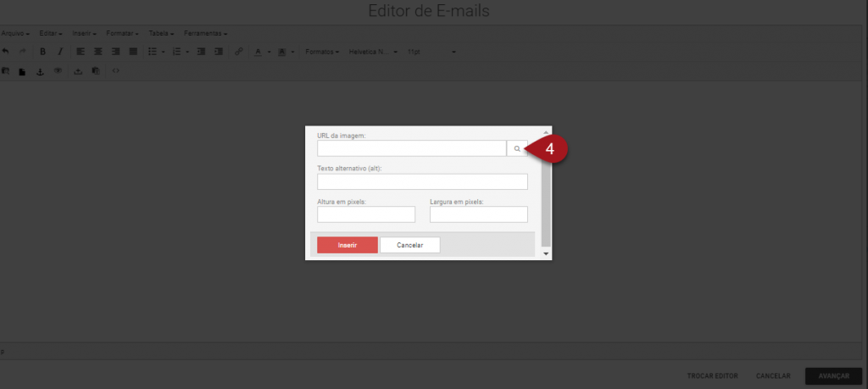Expand the Formatos dropdown
Image resolution: width=868 pixels, height=389 pixels.
[322, 52]
